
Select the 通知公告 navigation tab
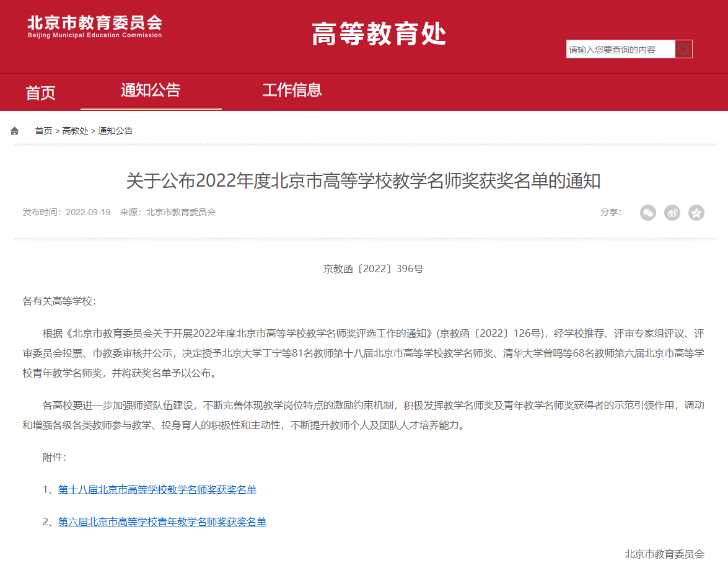pos(151,91)
